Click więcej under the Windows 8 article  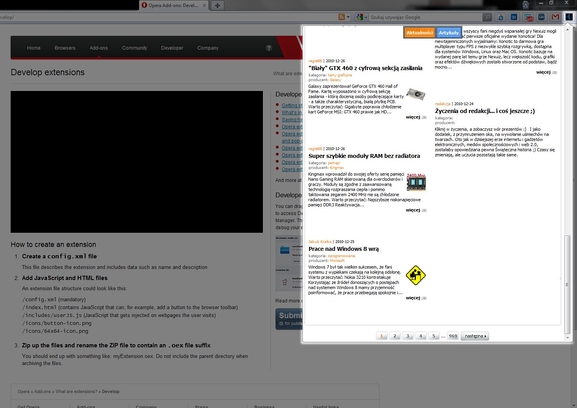click(x=413, y=298)
